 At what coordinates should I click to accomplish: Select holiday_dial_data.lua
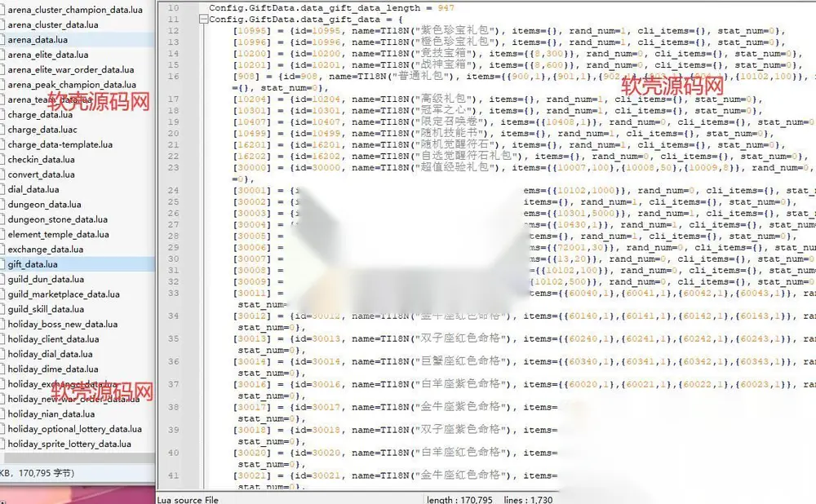[50, 354]
